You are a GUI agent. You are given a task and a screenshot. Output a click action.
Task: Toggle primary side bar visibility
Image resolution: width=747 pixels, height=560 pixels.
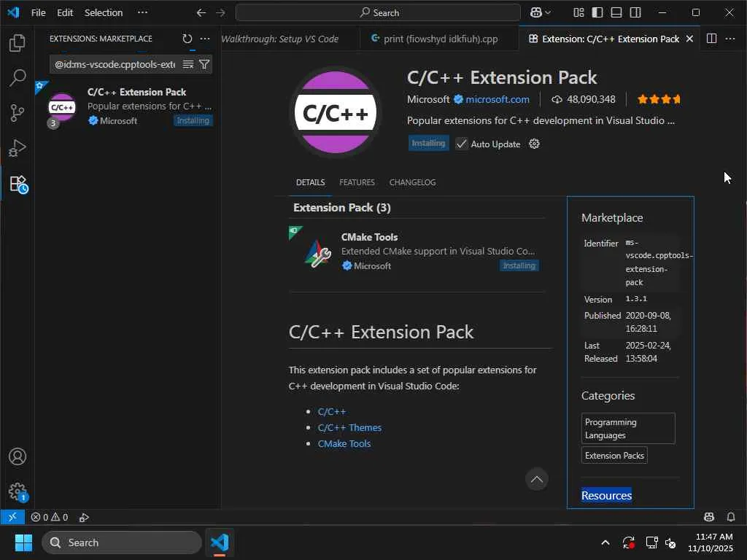[x=597, y=13]
